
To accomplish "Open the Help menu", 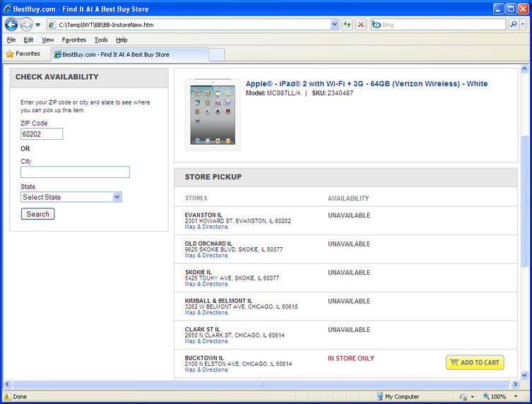I will pyautogui.click(x=122, y=40).
